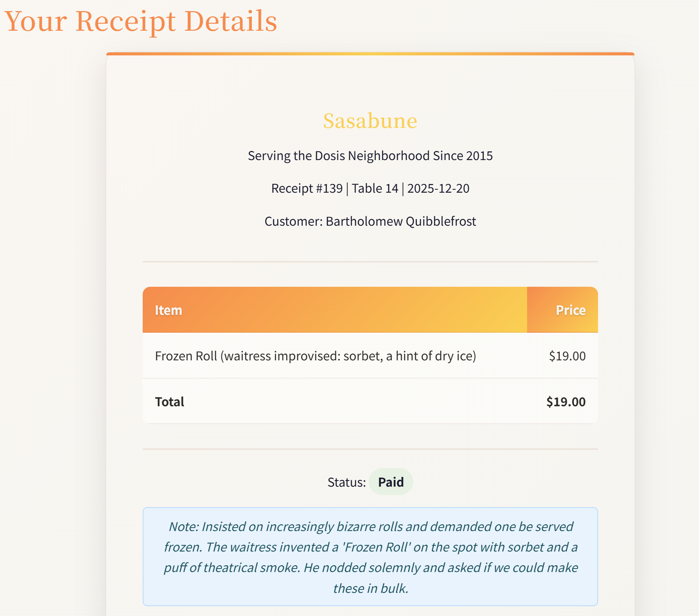Select the Sasabune restaurant name
This screenshot has height=616, width=699.
(370, 121)
